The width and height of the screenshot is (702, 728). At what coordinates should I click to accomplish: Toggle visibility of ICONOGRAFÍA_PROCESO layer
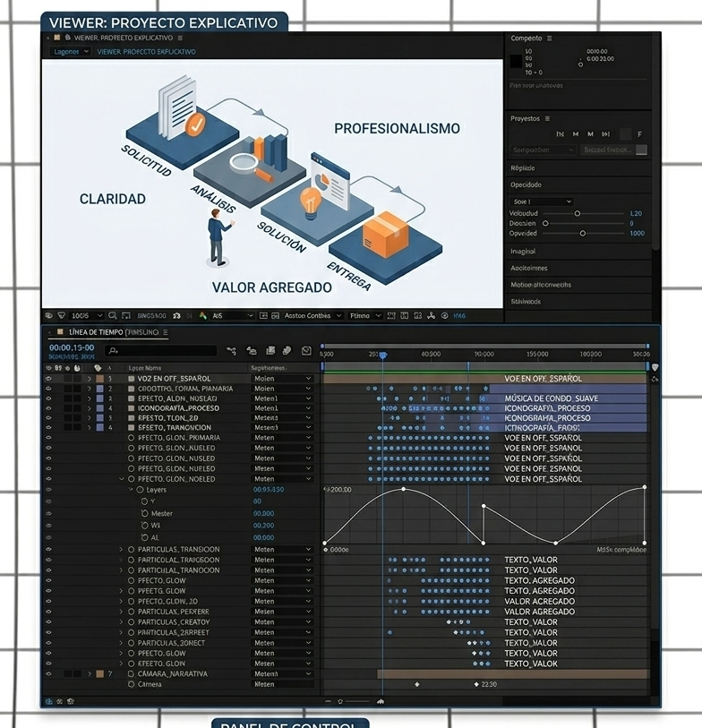48,408
